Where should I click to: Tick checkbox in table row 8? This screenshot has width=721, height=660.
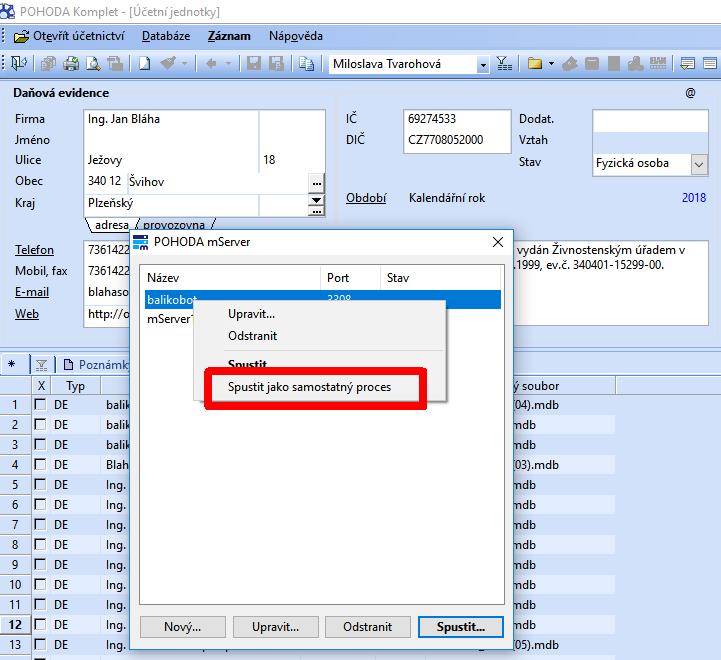[x=40, y=544]
